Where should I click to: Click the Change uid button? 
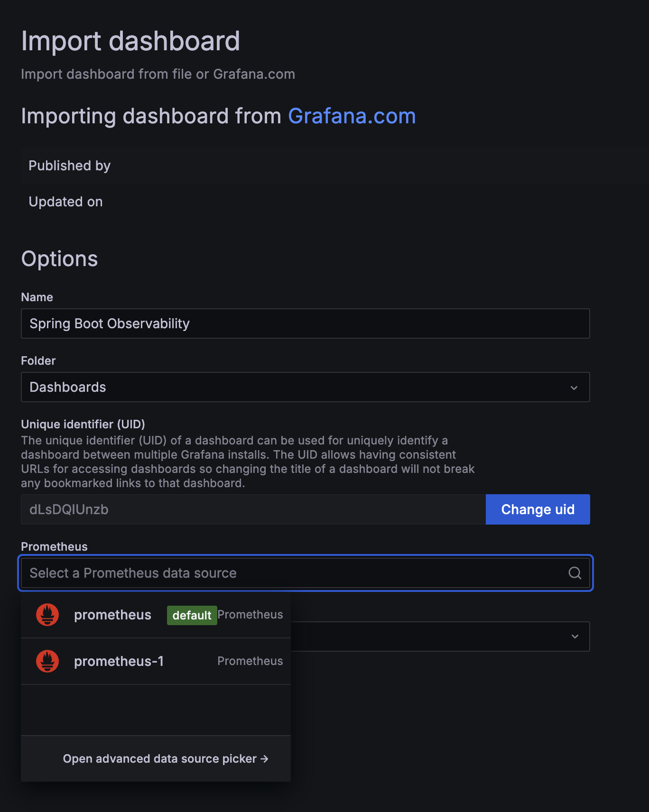pyautogui.click(x=538, y=509)
